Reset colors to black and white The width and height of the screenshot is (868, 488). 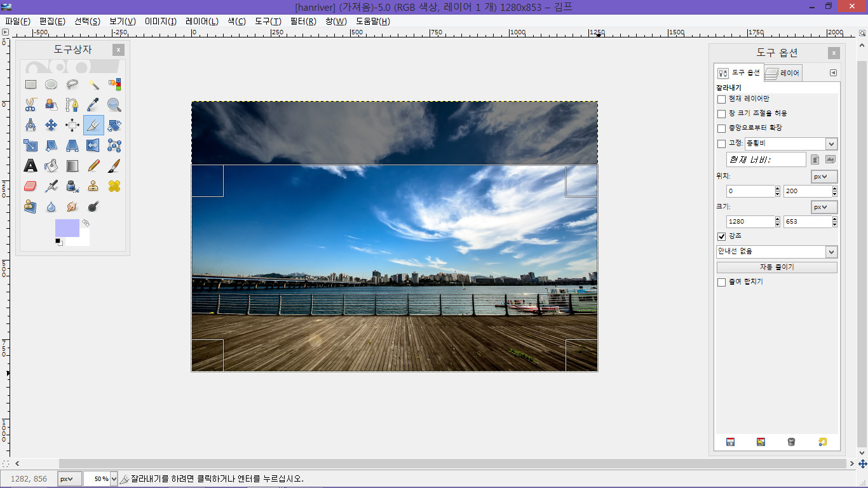point(58,242)
